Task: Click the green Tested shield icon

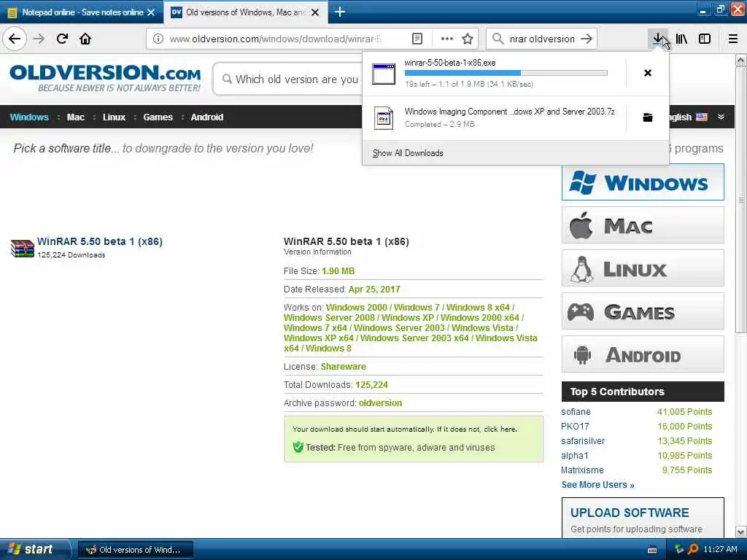Action: (298, 447)
